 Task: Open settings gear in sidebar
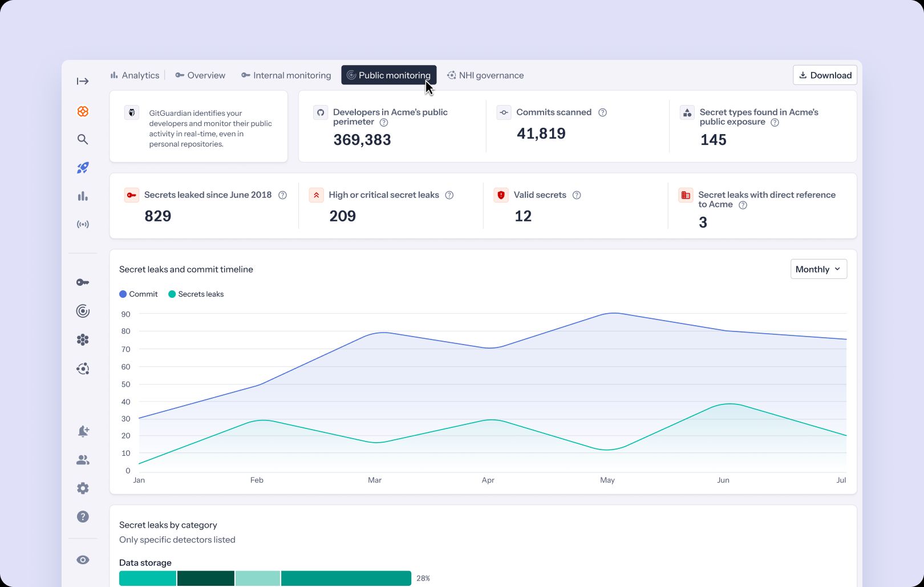[83, 488]
